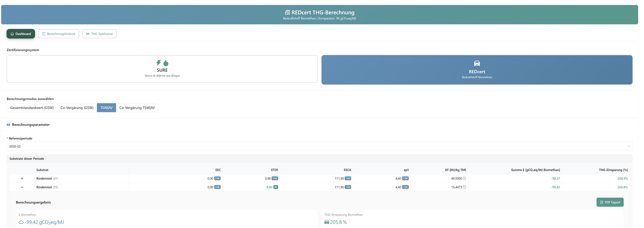The height and width of the screenshot is (228, 644).
Task: Click ep1 TSW badge in Rindermist (AT) row
Action: [x=405, y=178]
